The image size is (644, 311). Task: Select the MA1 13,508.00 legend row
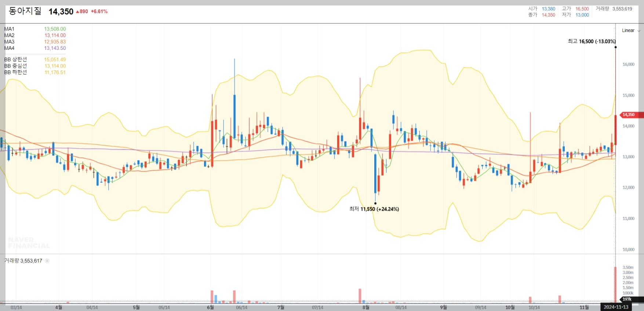pyautogui.click(x=35, y=29)
